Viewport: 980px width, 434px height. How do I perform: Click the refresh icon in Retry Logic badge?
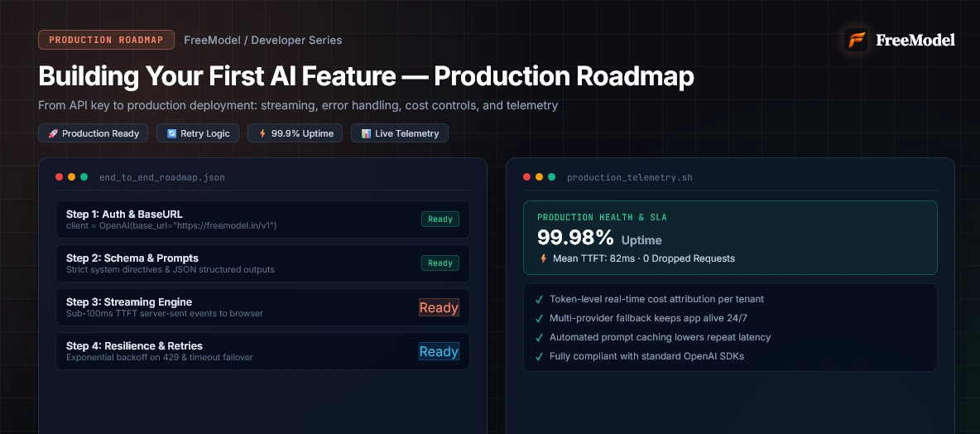pos(171,133)
